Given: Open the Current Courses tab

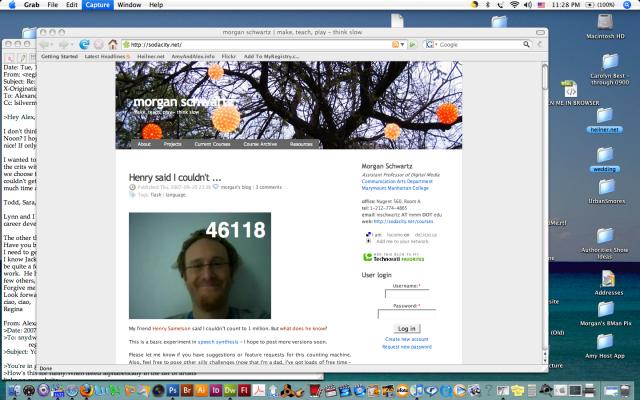Looking at the screenshot, I should tap(212, 144).
